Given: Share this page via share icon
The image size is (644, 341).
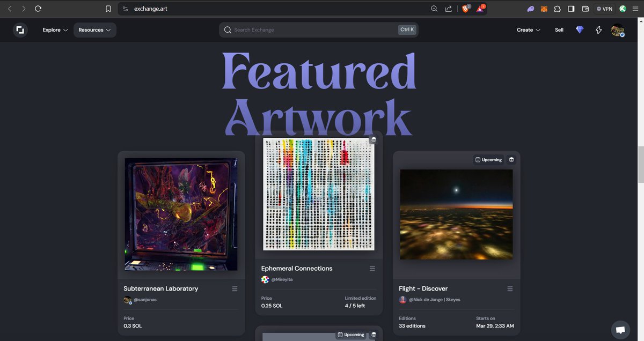Looking at the screenshot, I should coord(449,9).
